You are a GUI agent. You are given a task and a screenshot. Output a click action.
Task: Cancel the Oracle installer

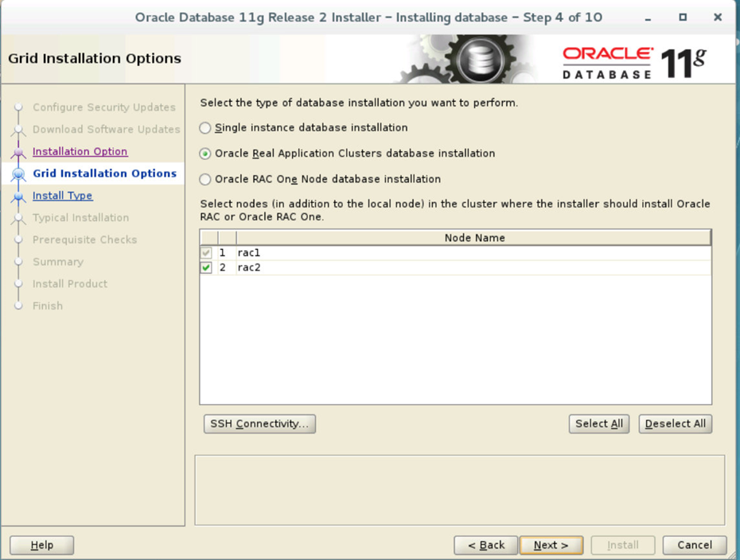pyautogui.click(x=694, y=545)
